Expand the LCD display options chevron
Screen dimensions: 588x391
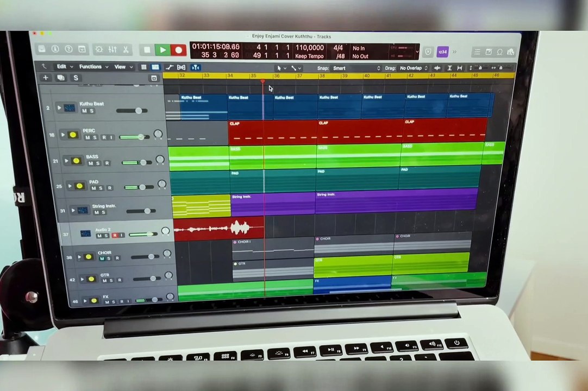tap(417, 52)
